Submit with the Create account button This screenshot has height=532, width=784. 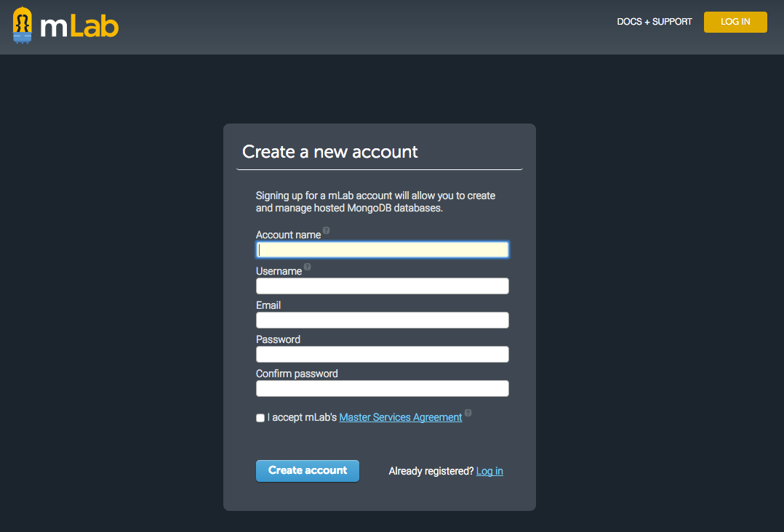308,470
